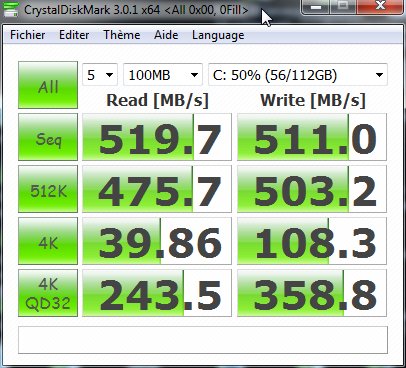Open the test size dropdown showing 100MB
This screenshot has width=406, height=368.
click(163, 75)
